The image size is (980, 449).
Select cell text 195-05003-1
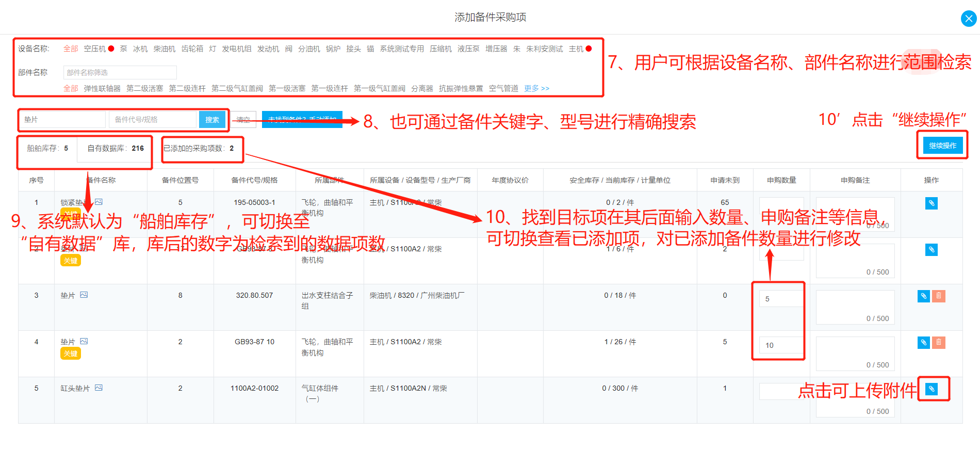point(254,202)
